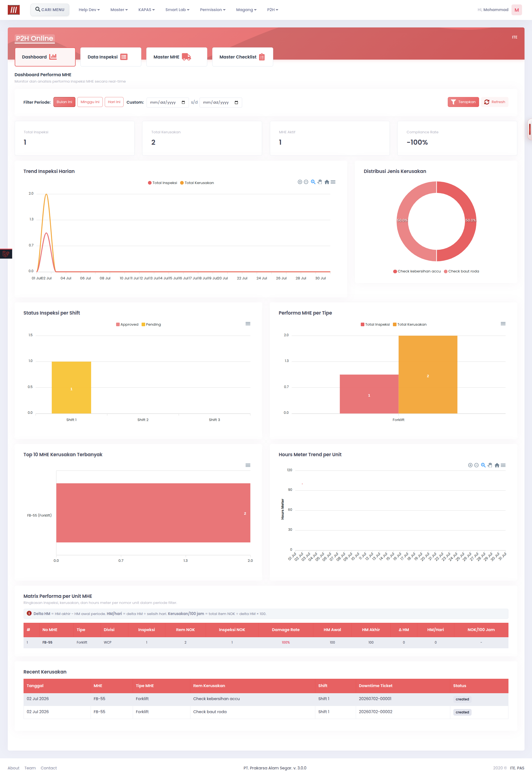Open menu icon of Status Inspeksi per Shift chart

pos(248,324)
